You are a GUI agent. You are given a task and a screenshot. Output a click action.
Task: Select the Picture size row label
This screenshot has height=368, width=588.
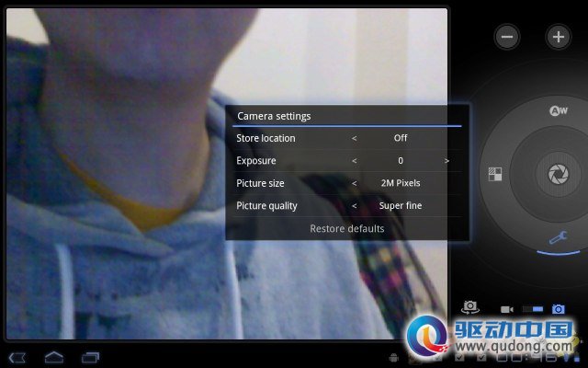click(x=260, y=183)
